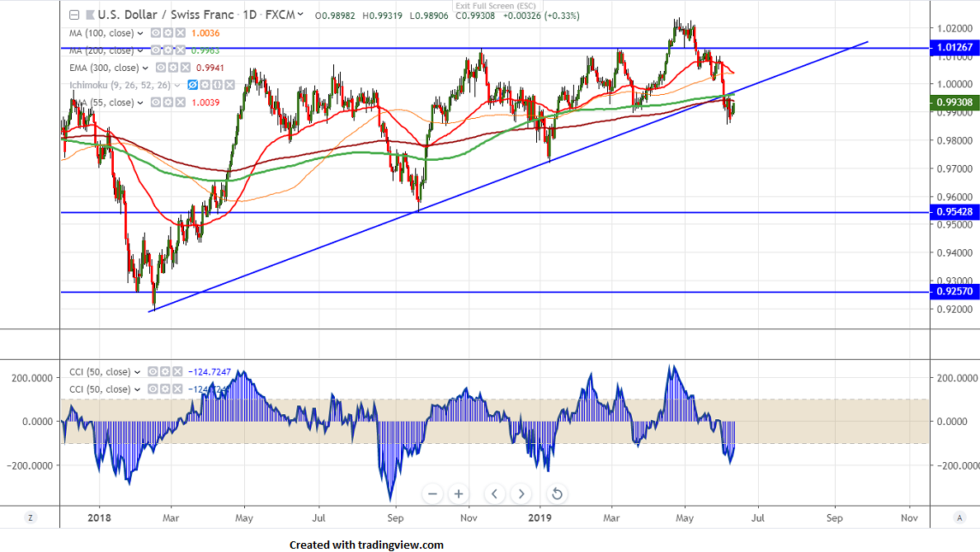
Task: Zoom out the chart with minus button
Action: coord(432,494)
